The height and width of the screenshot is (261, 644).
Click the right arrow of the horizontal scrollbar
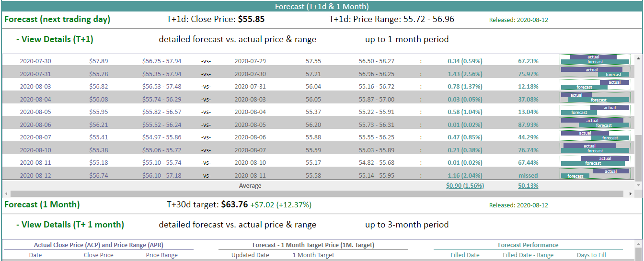(x=631, y=194)
